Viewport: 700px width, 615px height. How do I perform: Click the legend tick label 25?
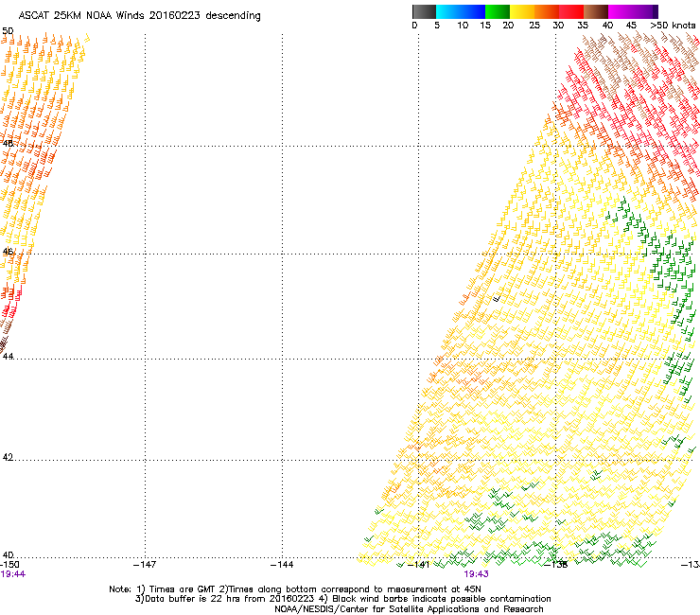[534, 26]
